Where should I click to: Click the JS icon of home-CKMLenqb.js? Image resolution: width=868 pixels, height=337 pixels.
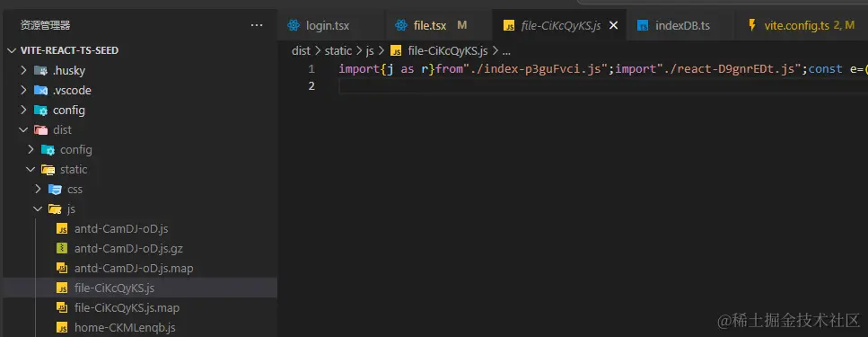click(x=63, y=328)
